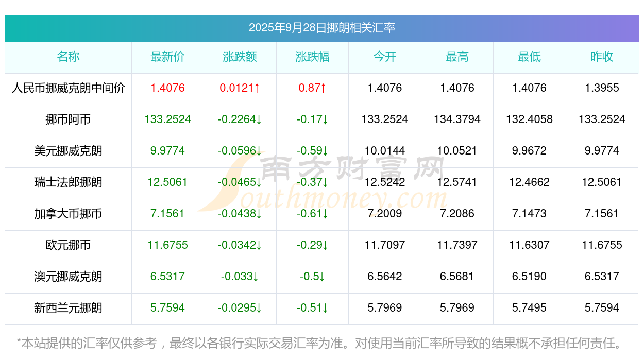Click the opening value 11.7097
The height and width of the screenshot is (359, 644).
point(385,245)
